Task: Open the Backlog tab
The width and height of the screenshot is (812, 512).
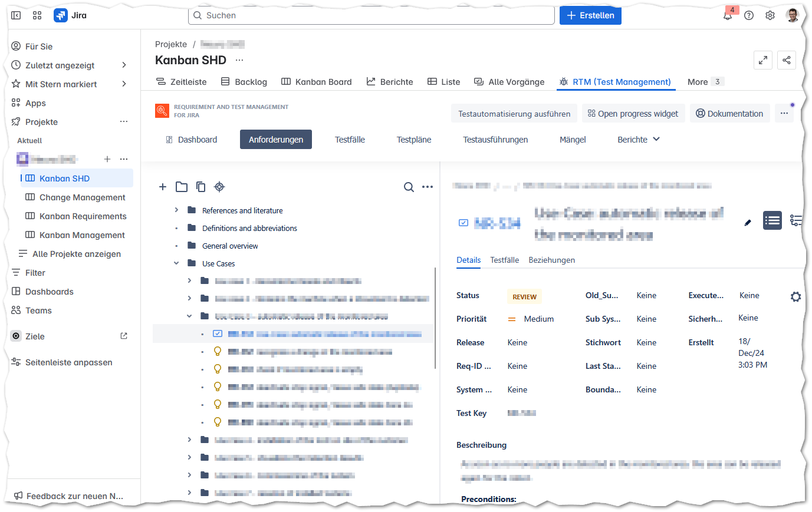Action: coord(244,82)
